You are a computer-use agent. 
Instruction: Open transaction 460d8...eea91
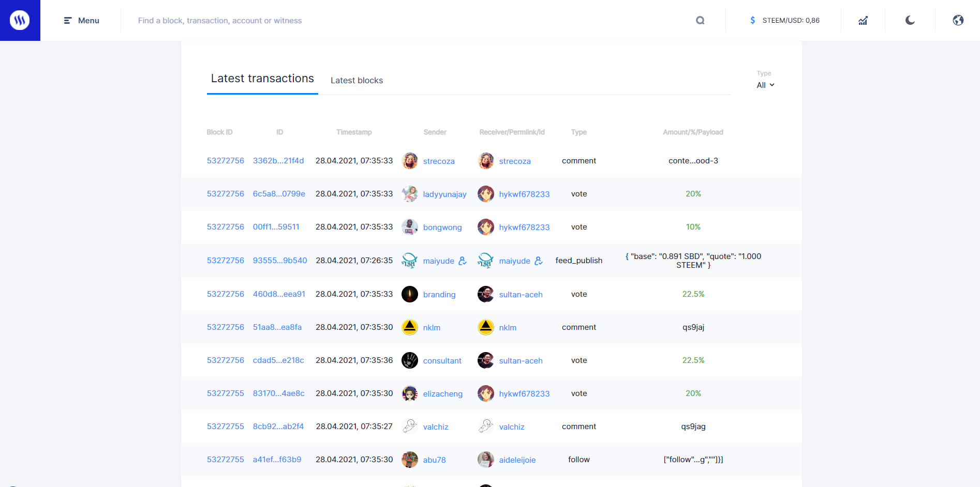pyautogui.click(x=279, y=294)
